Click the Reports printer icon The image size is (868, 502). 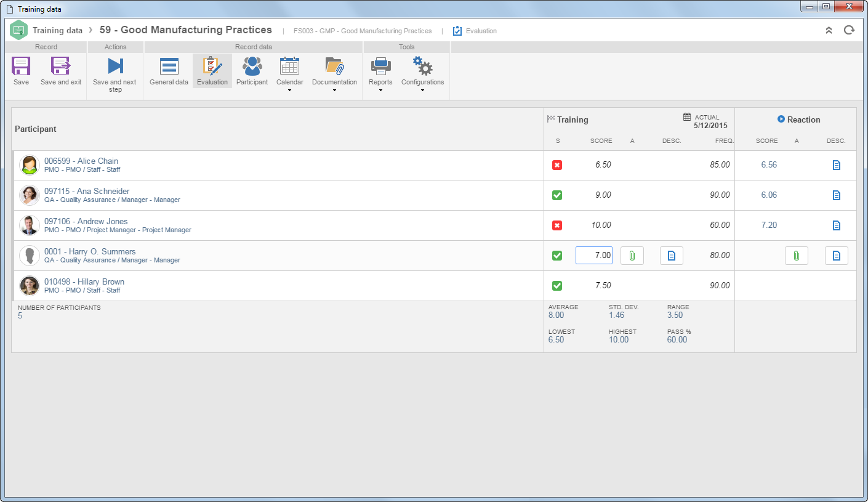pyautogui.click(x=380, y=66)
